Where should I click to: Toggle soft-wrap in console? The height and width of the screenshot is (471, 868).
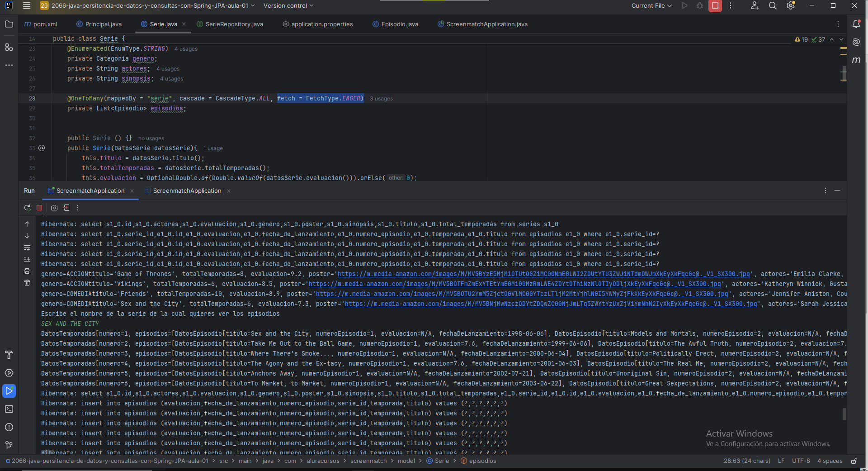(27, 247)
